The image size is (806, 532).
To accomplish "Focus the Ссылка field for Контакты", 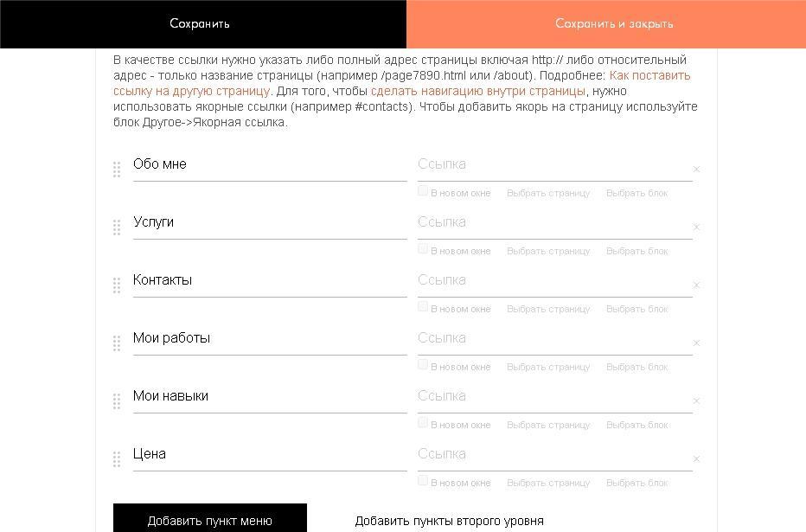I will pos(553,280).
